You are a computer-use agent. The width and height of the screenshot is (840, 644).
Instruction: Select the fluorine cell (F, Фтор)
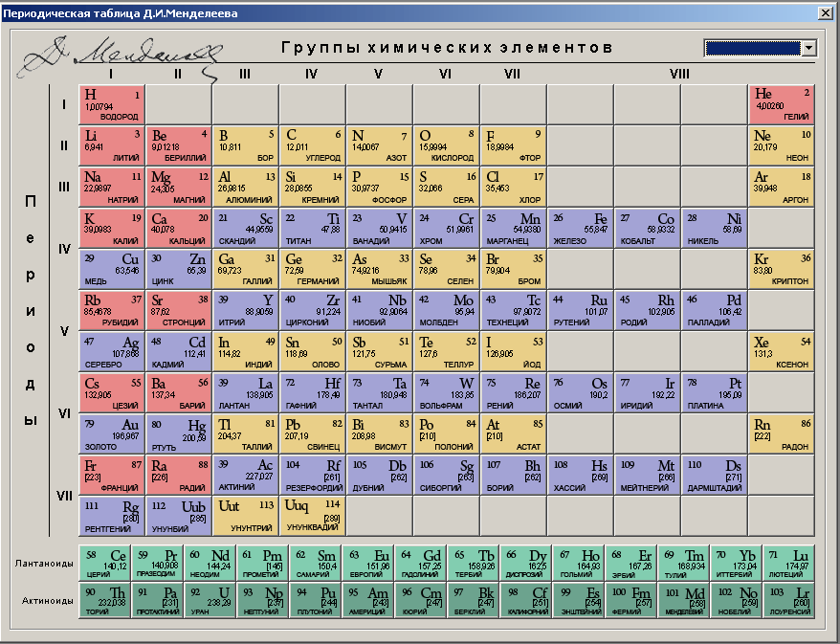pyautogui.click(x=514, y=145)
